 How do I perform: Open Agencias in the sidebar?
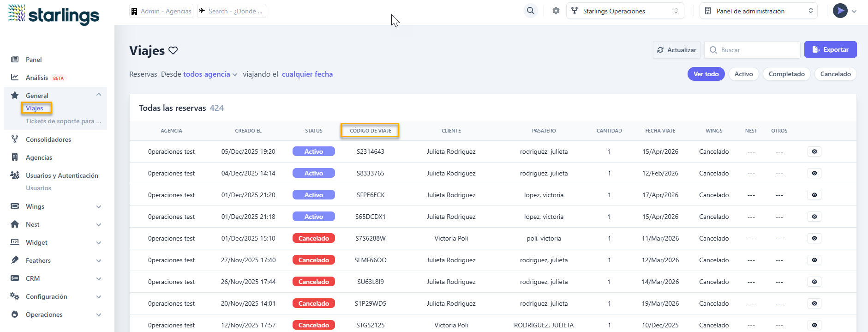pyautogui.click(x=39, y=157)
